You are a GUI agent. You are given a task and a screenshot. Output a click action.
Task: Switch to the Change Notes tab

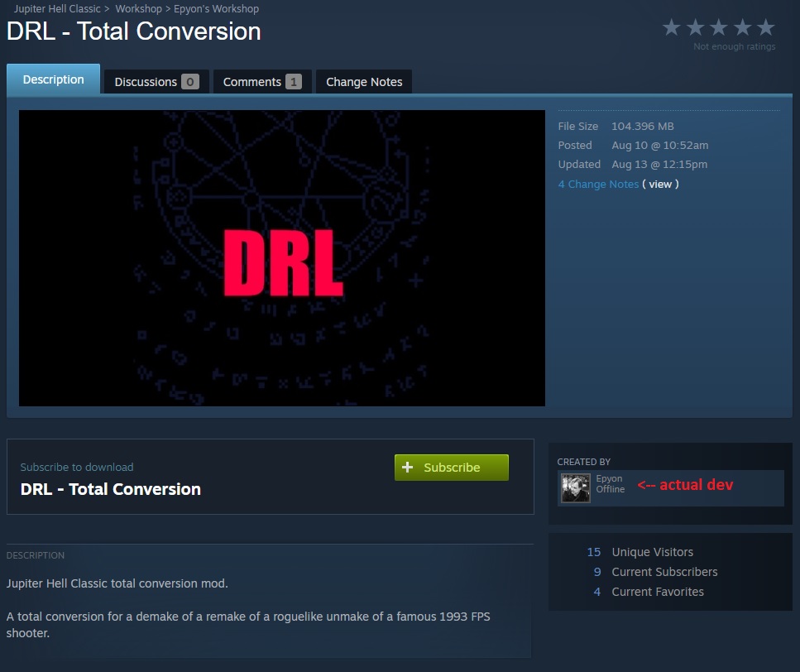(x=364, y=82)
